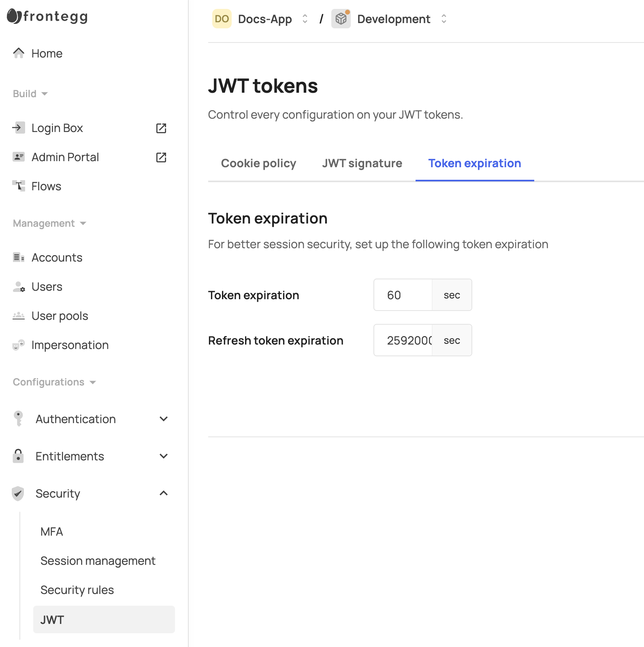Click the Development environment cube icon

pos(341,19)
